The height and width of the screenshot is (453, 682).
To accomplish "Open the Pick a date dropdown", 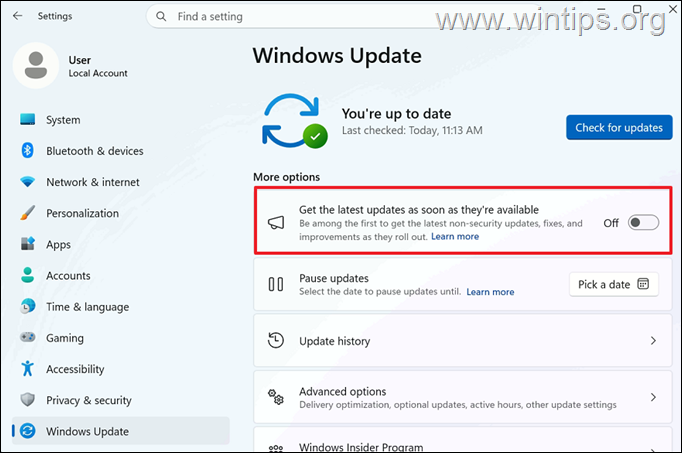I will [x=614, y=284].
